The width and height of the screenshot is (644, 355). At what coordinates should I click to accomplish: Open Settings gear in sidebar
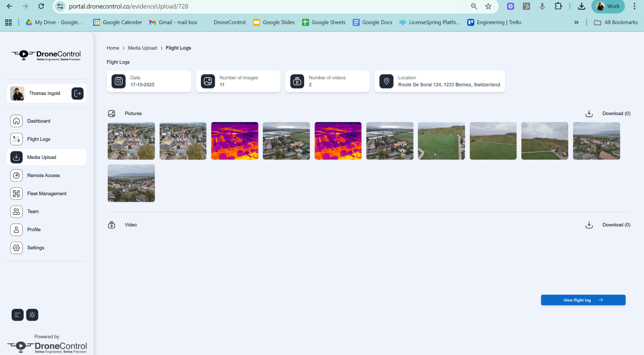(x=16, y=248)
